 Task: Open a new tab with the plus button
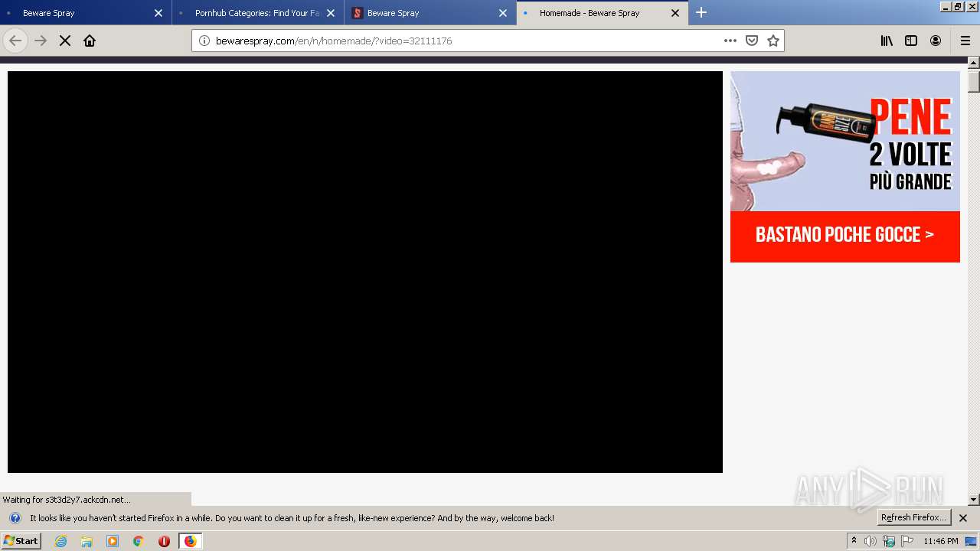coord(701,12)
